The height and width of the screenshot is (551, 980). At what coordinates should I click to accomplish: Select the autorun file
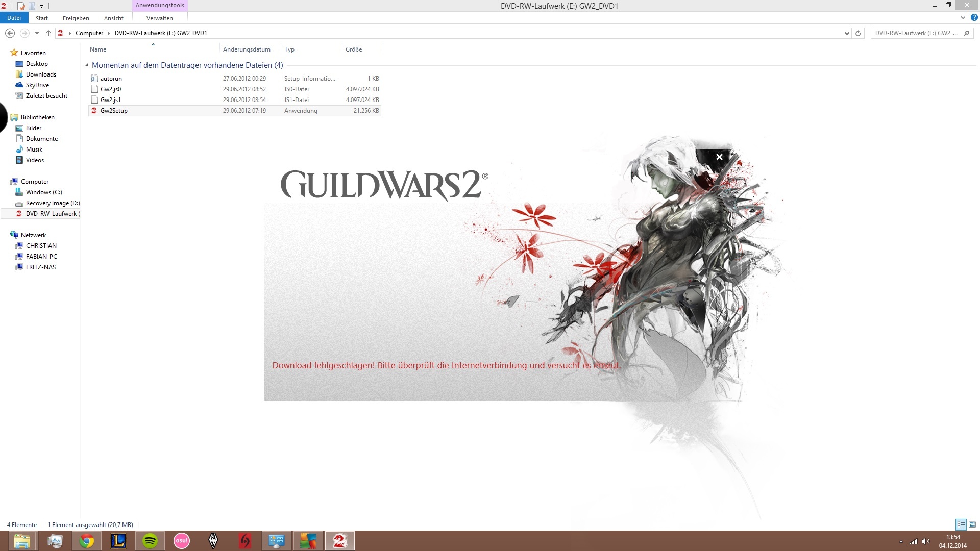(235, 79)
